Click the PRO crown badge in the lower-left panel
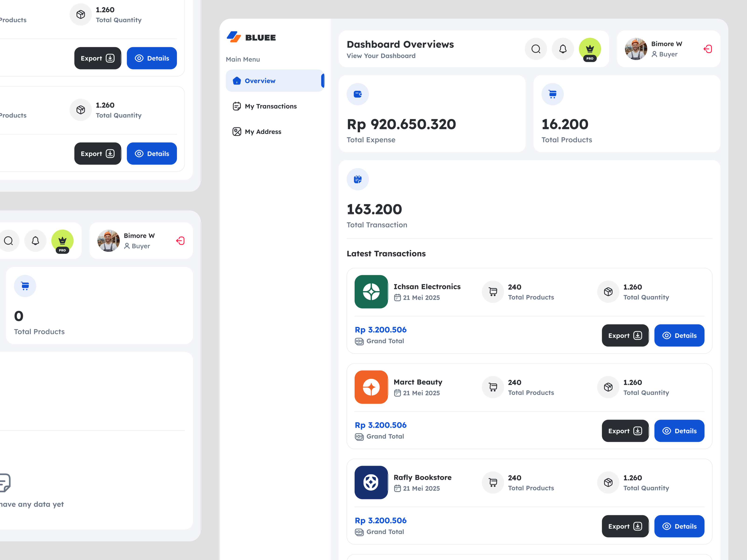The height and width of the screenshot is (560, 747). (x=63, y=241)
